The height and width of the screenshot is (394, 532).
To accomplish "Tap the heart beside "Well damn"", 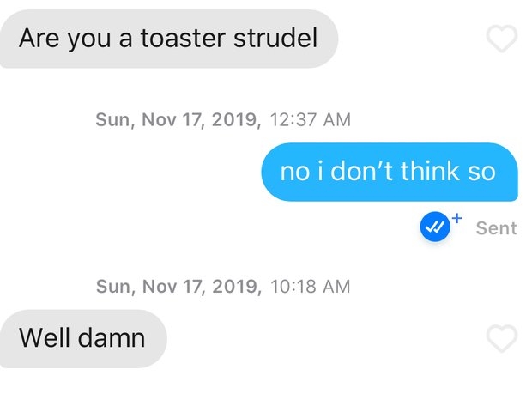I will tap(502, 338).
